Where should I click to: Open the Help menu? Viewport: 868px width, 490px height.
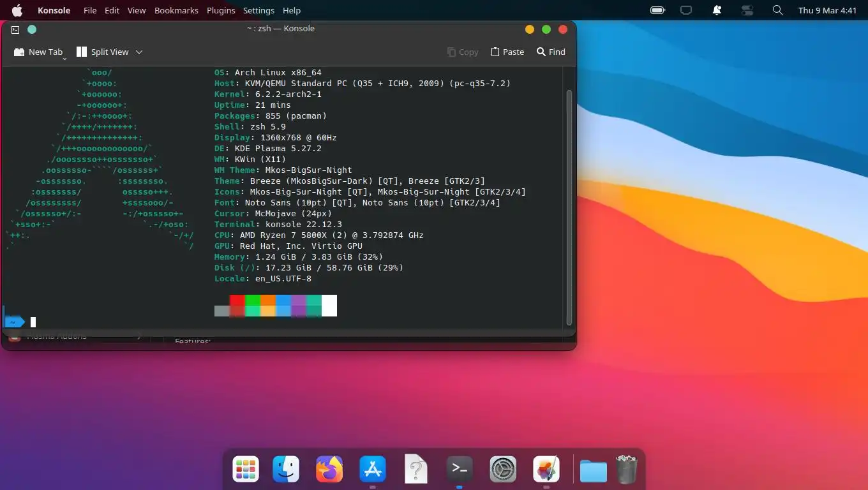point(292,10)
